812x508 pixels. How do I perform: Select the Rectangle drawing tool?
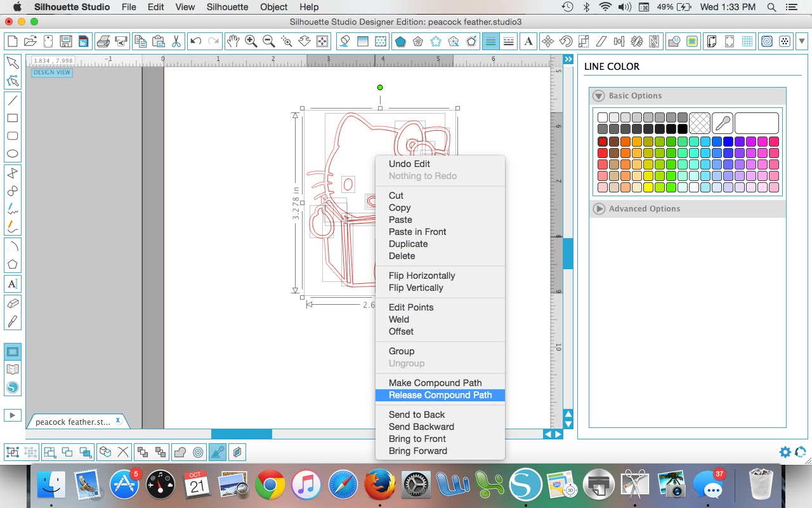[x=12, y=118]
